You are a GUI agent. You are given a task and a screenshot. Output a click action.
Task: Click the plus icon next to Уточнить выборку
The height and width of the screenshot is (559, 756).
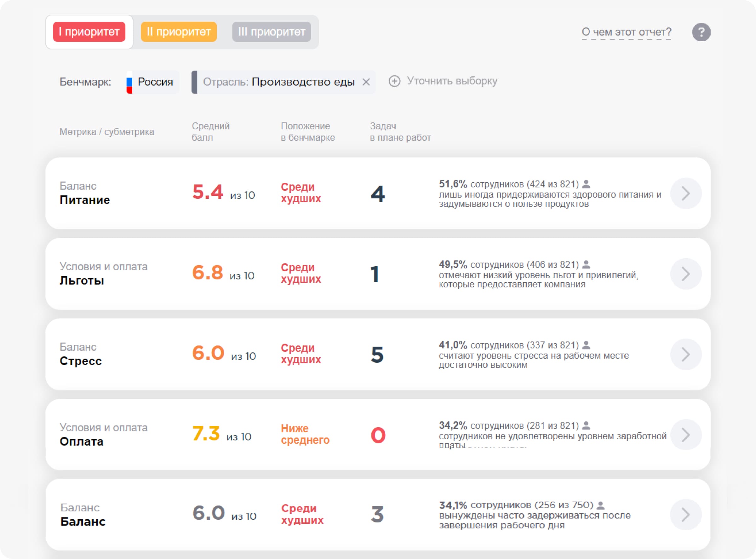pos(394,81)
